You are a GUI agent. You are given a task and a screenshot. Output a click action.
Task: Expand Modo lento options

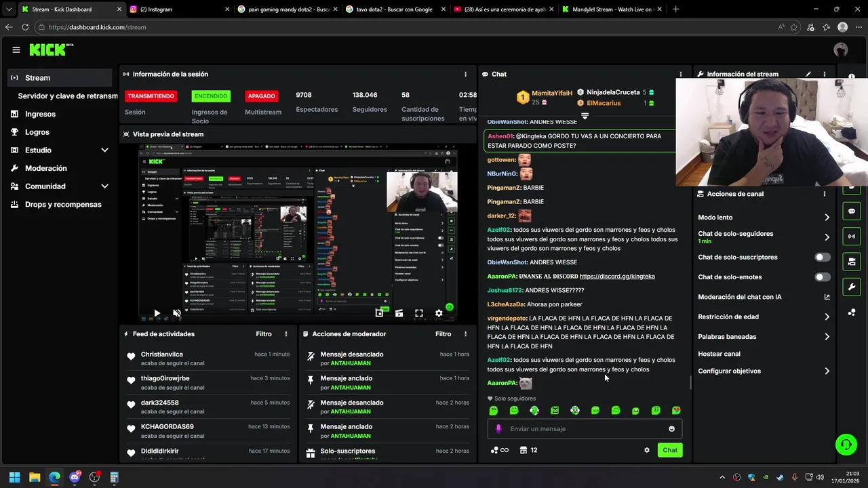click(827, 218)
